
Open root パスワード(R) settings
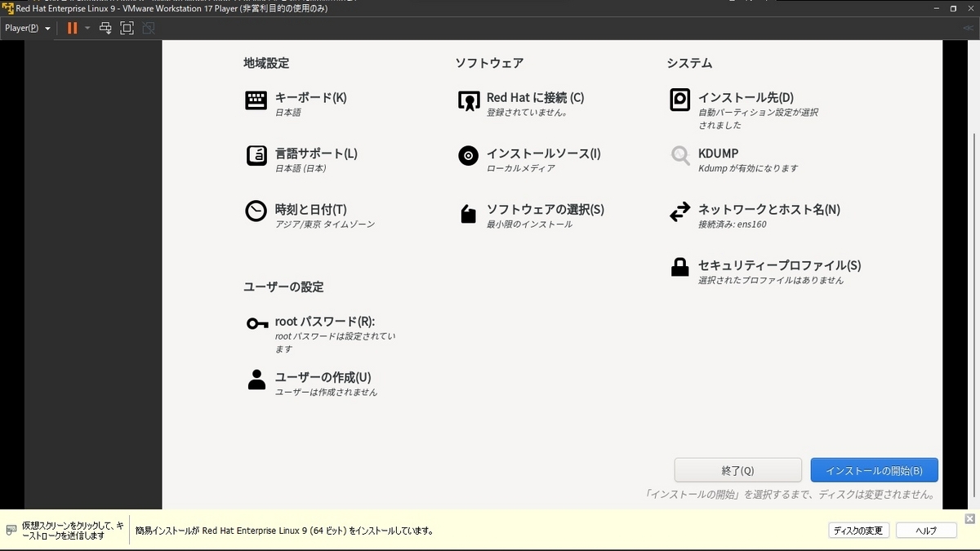[x=324, y=322]
